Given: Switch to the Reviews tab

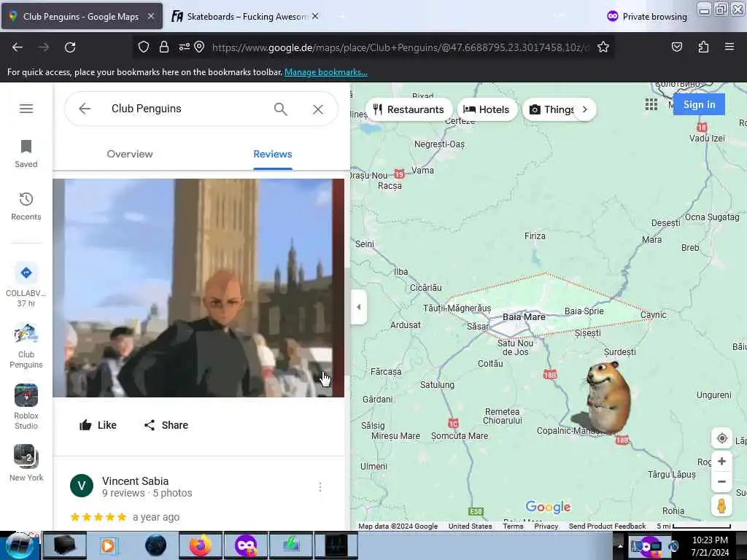Looking at the screenshot, I should [x=273, y=154].
